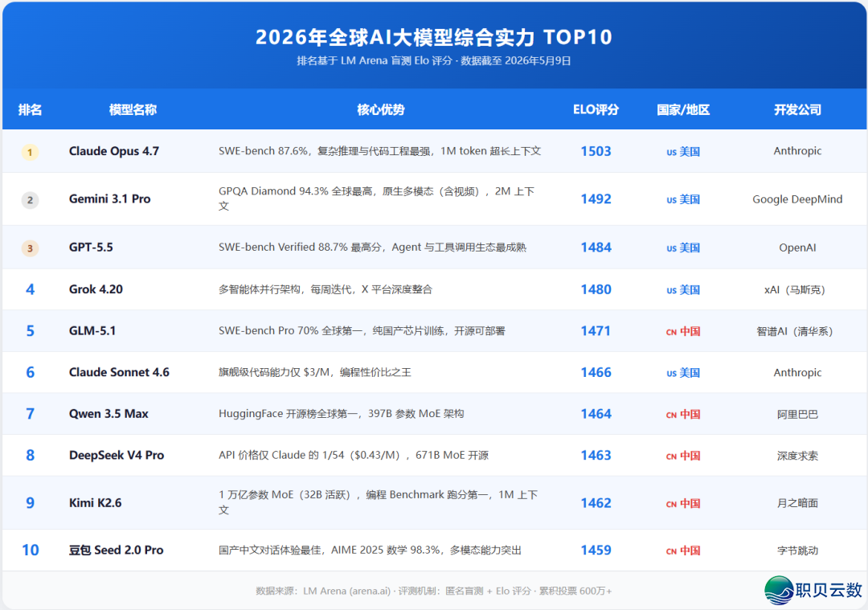Click the SWE-bench Verified 88.7% description
The image size is (868, 610).
[372, 248]
